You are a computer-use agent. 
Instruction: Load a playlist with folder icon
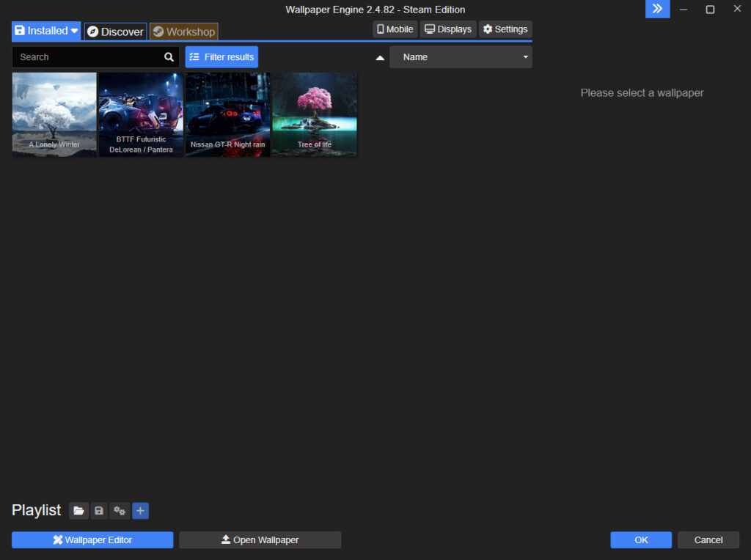point(78,511)
